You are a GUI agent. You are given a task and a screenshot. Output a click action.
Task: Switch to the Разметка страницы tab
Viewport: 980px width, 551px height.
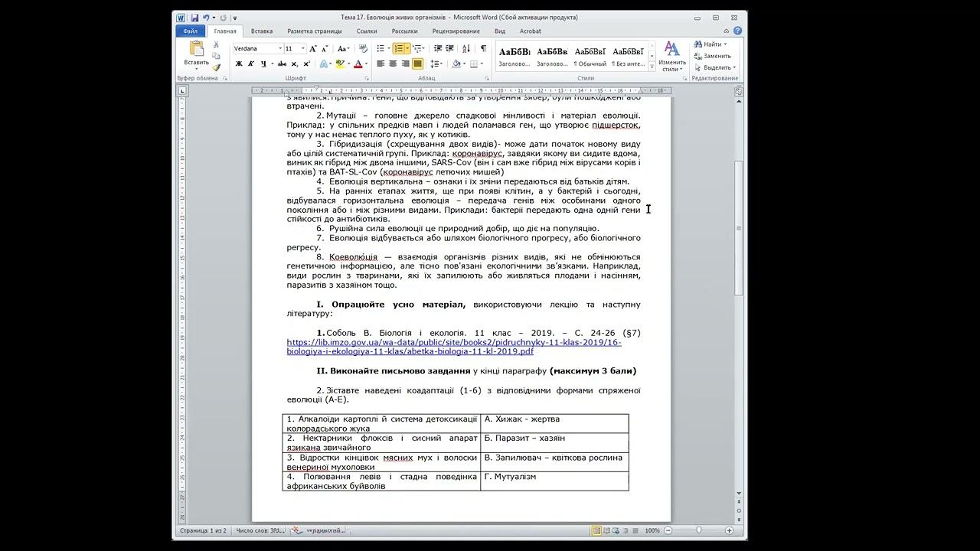point(315,31)
